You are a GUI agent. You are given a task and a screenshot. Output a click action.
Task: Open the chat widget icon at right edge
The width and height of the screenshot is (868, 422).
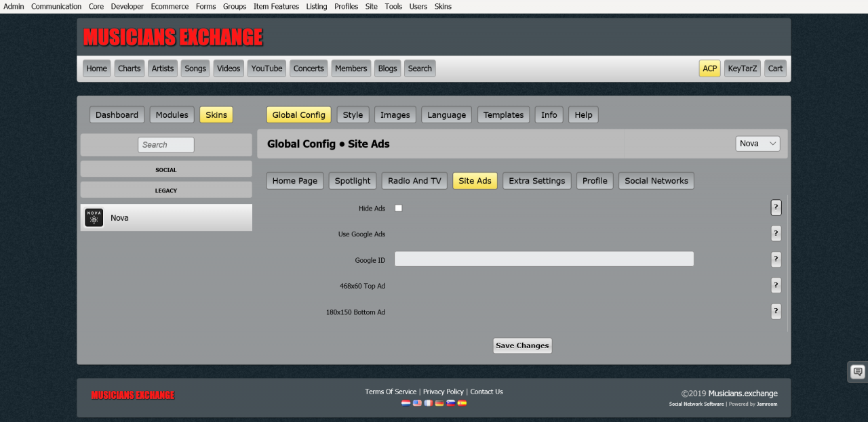pyautogui.click(x=858, y=372)
